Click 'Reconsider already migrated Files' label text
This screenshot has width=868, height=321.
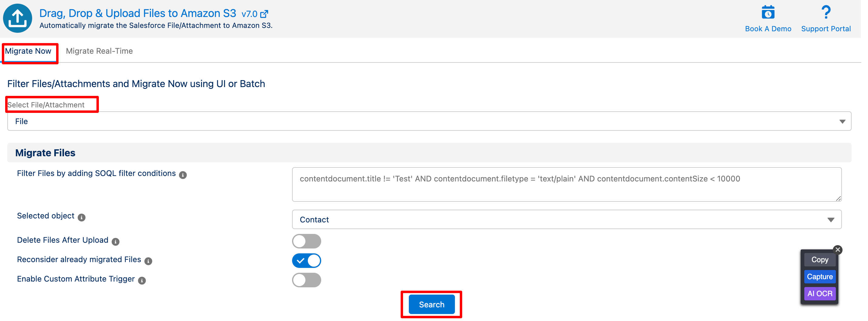click(79, 260)
